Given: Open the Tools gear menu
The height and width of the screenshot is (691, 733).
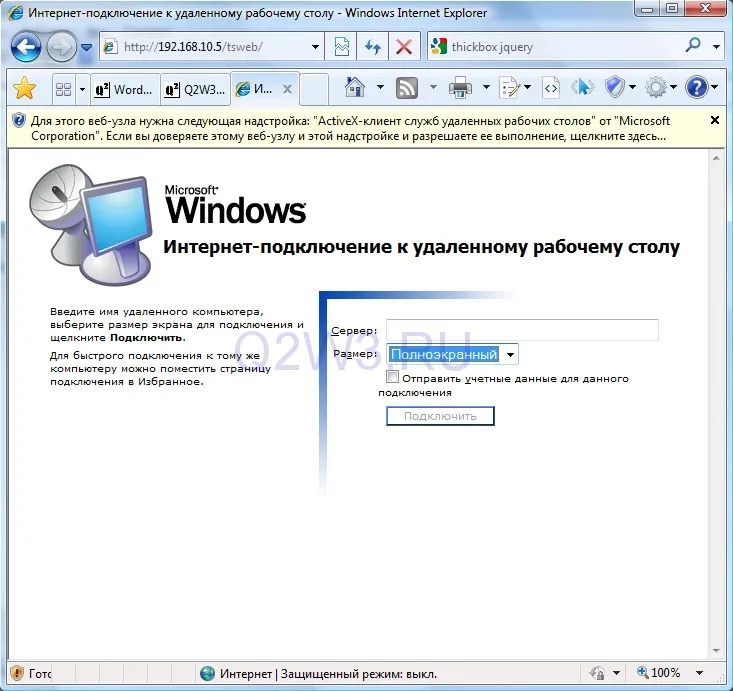Looking at the screenshot, I should tap(655, 87).
